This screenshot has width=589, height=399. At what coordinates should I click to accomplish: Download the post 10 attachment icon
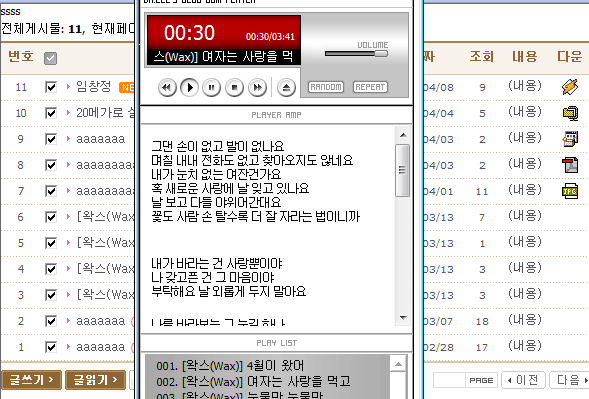pyautogui.click(x=570, y=113)
